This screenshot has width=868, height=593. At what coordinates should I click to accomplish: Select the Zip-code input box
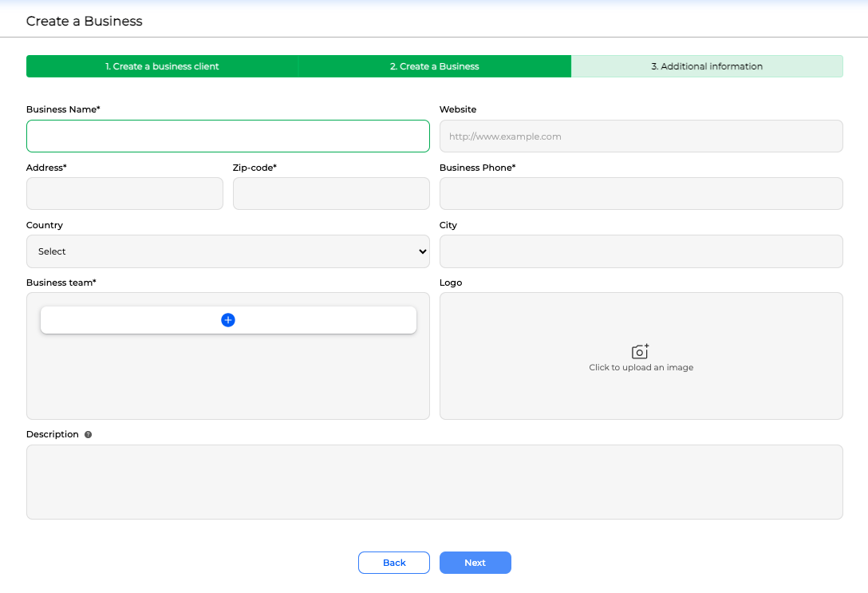(331, 194)
